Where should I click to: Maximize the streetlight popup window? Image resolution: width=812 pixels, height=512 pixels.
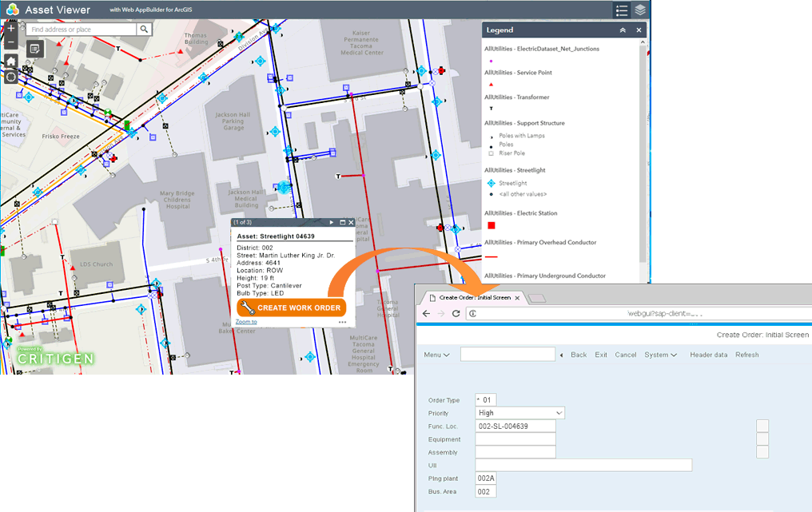(342, 222)
